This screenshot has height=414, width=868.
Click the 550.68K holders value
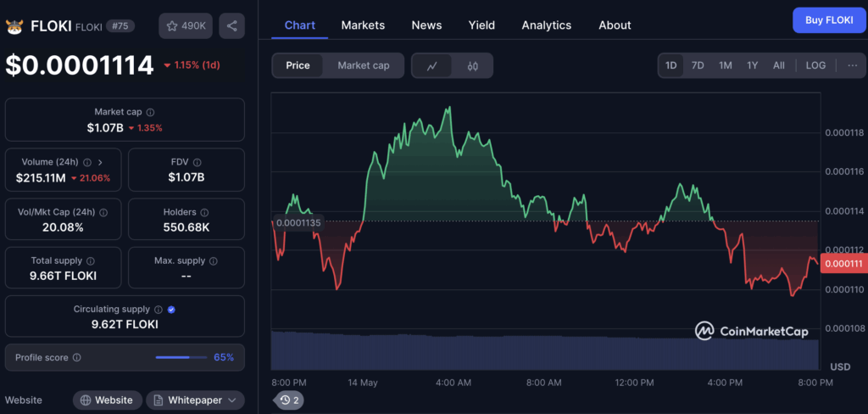pos(186,227)
